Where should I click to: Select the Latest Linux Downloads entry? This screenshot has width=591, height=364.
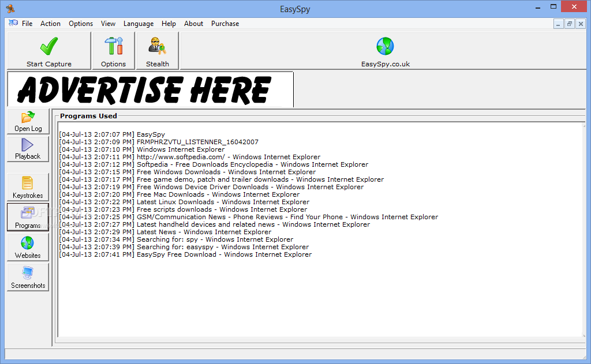[x=184, y=202]
